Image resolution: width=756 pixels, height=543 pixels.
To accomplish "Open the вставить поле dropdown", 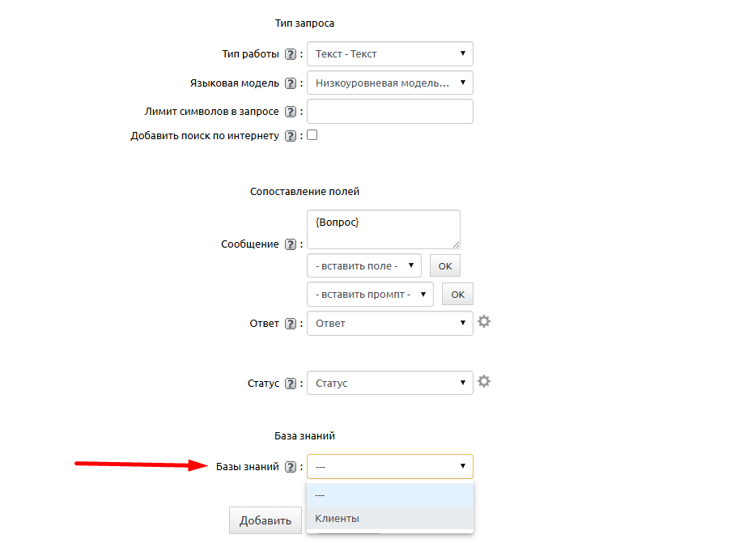I will [364, 265].
